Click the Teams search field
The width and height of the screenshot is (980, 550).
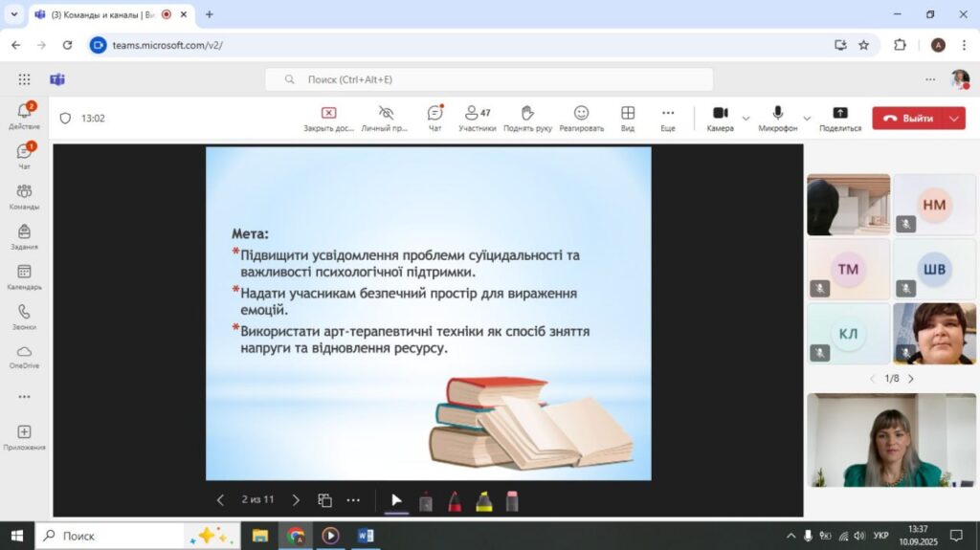click(488, 79)
